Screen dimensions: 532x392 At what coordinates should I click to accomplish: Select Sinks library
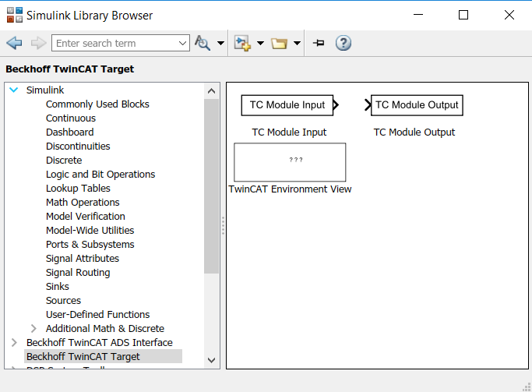tap(58, 287)
